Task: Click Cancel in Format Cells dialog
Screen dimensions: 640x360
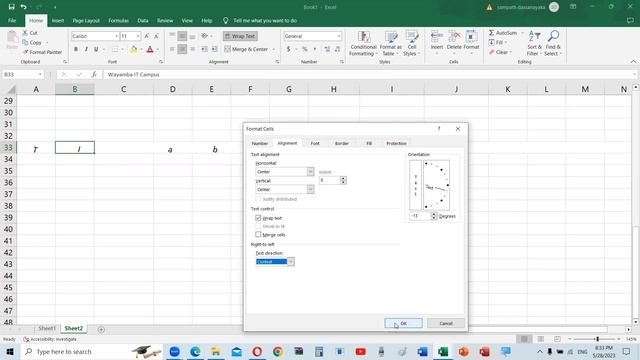Action: pyautogui.click(x=446, y=323)
